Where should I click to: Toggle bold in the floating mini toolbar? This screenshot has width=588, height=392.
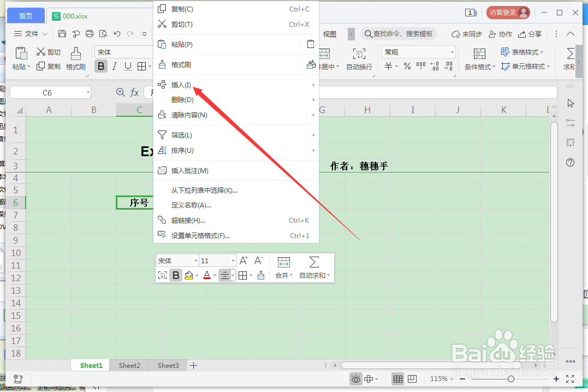tap(175, 275)
